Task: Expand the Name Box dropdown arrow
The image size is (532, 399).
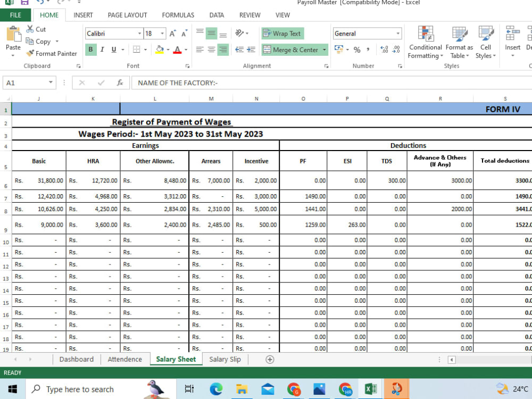Action: 51,82
